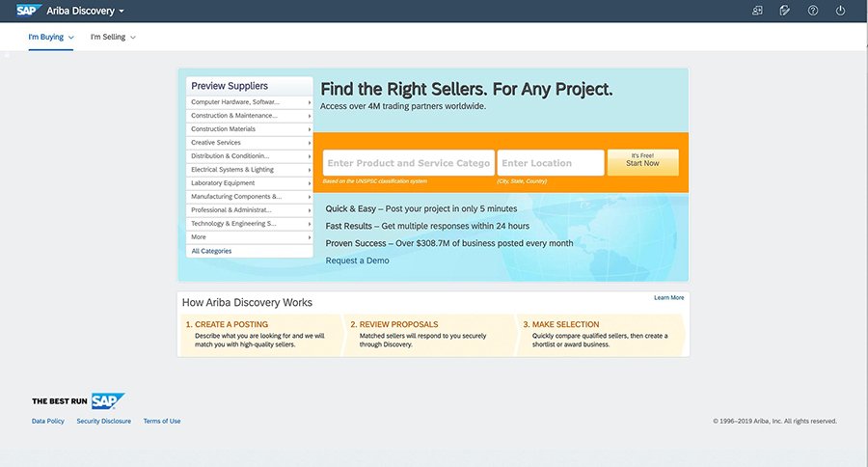Click the How Ariba Discovery Works heading
The width and height of the screenshot is (868, 467).
[247, 302]
